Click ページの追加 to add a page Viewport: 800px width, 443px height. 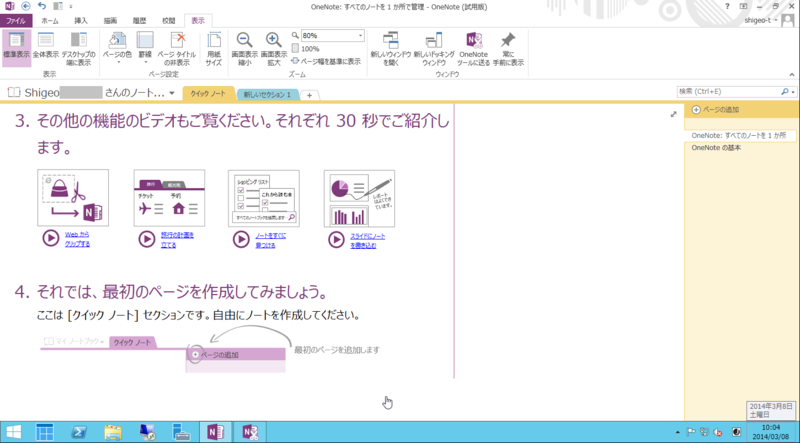pos(715,110)
